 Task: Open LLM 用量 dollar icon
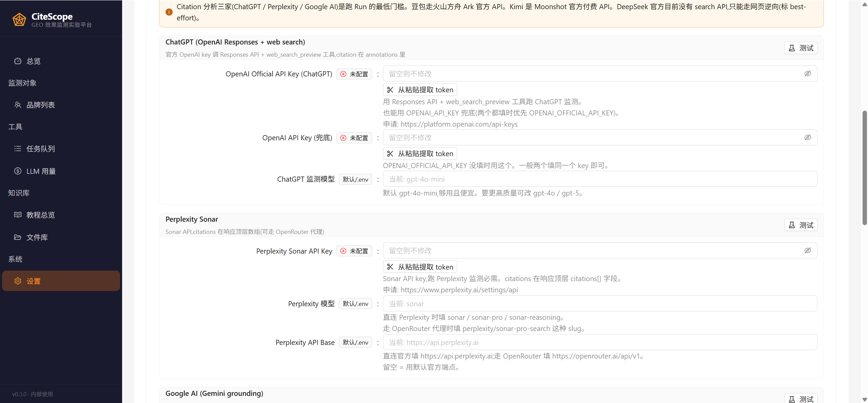pyautogui.click(x=18, y=171)
